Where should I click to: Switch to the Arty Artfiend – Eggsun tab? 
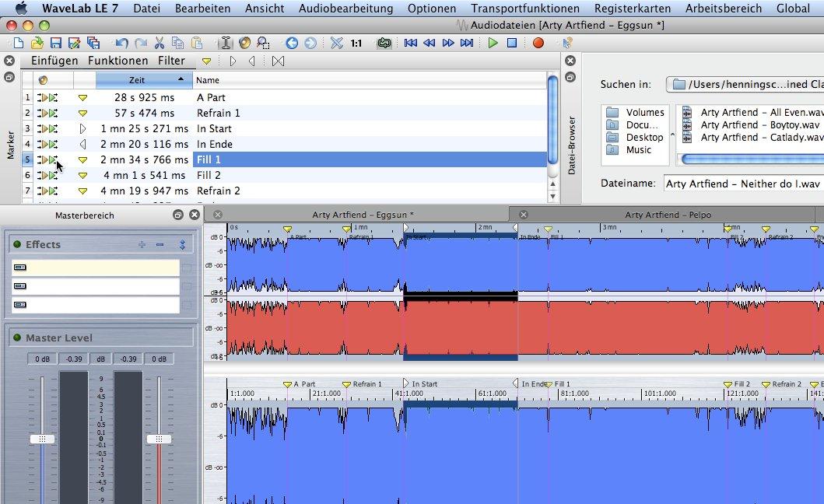coord(363,215)
